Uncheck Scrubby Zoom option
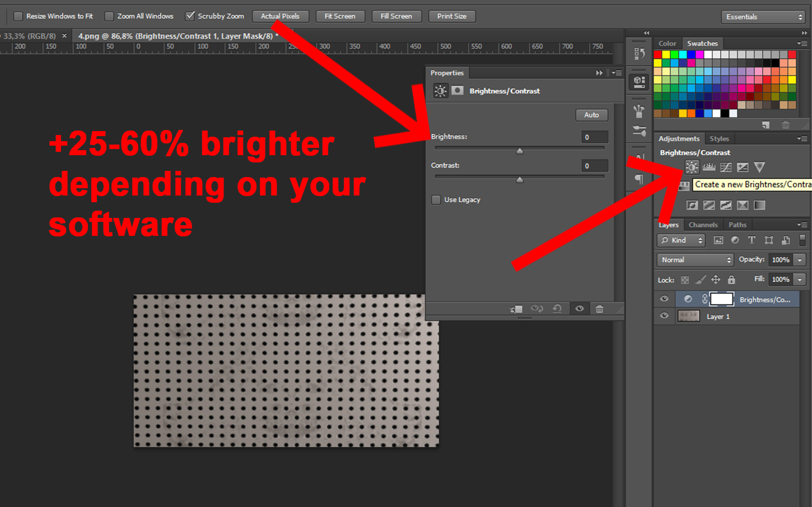Viewport: 812px width, 507px height. click(x=190, y=16)
